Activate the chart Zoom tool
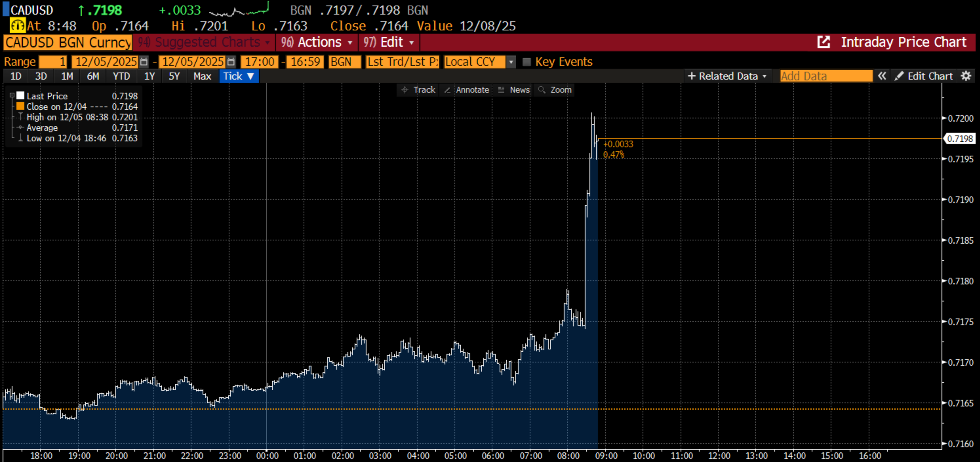980x462 pixels. (555, 90)
